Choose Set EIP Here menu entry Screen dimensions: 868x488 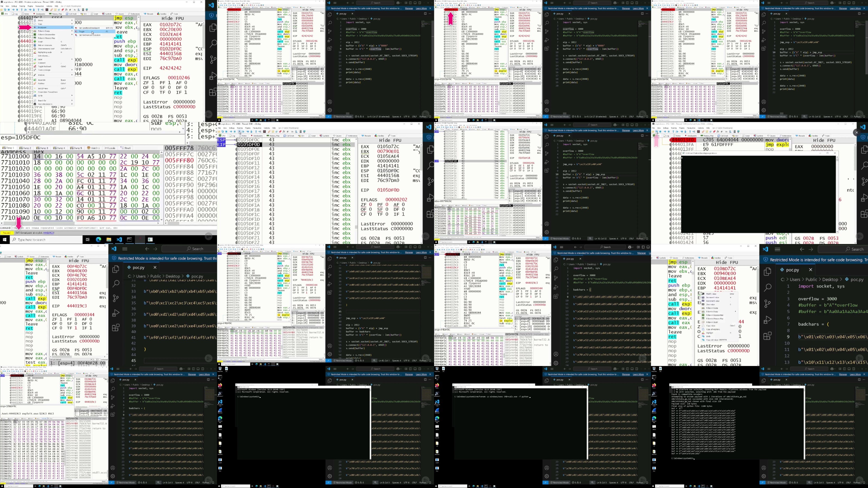53,89
